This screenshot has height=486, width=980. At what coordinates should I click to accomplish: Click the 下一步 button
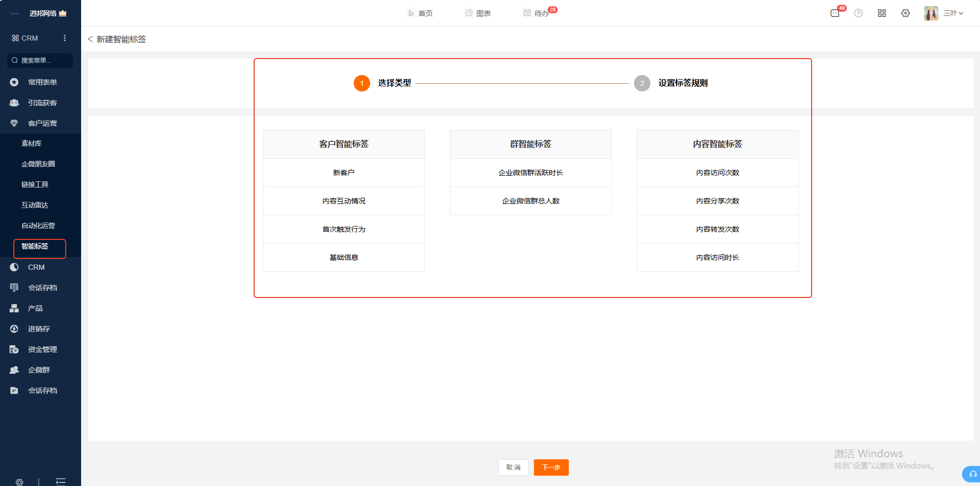[x=551, y=468]
